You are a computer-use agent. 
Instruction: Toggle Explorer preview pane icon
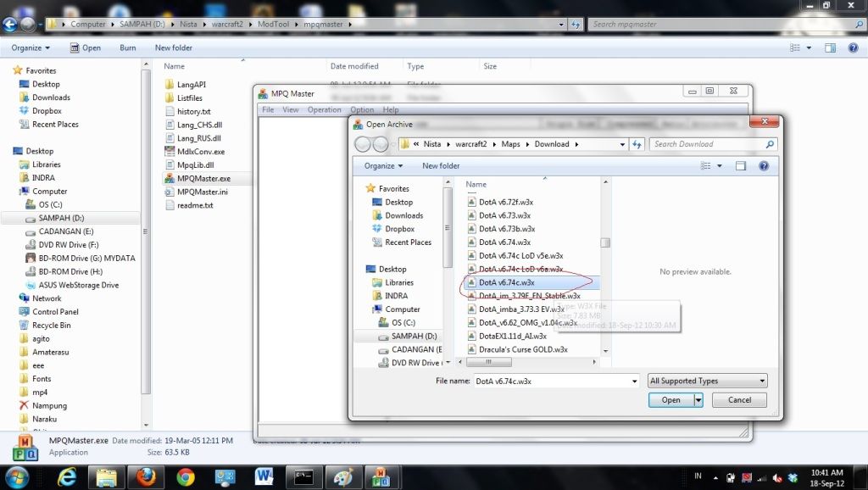831,47
